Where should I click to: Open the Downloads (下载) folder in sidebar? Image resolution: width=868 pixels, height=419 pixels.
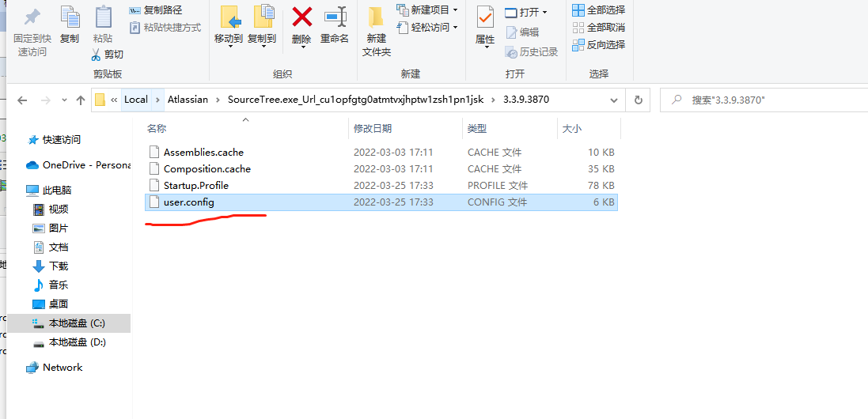51,266
